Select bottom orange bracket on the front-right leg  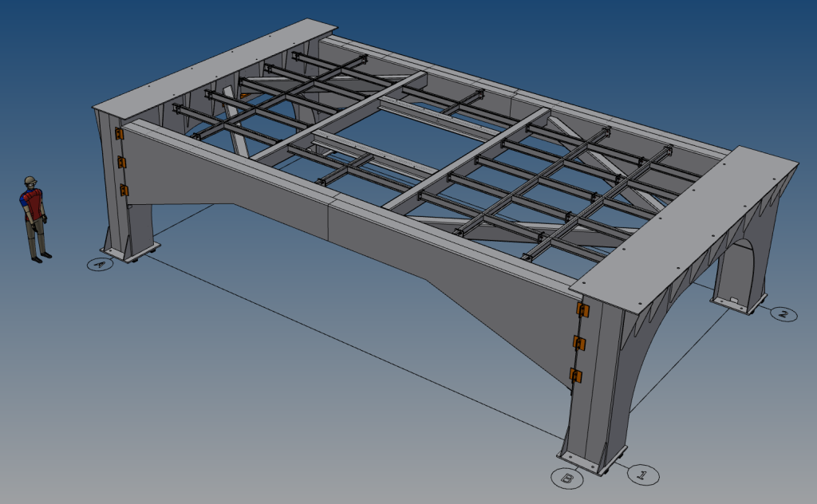(x=575, y=375)
